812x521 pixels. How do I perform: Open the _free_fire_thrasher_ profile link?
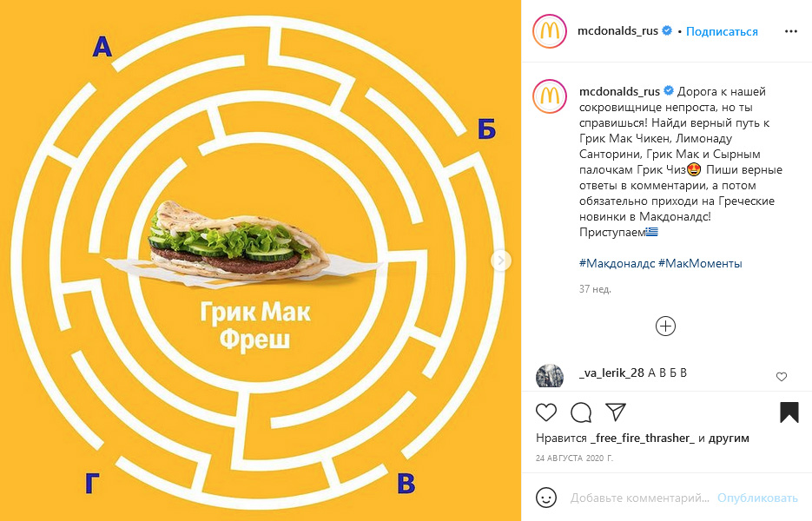coord(643,439)
